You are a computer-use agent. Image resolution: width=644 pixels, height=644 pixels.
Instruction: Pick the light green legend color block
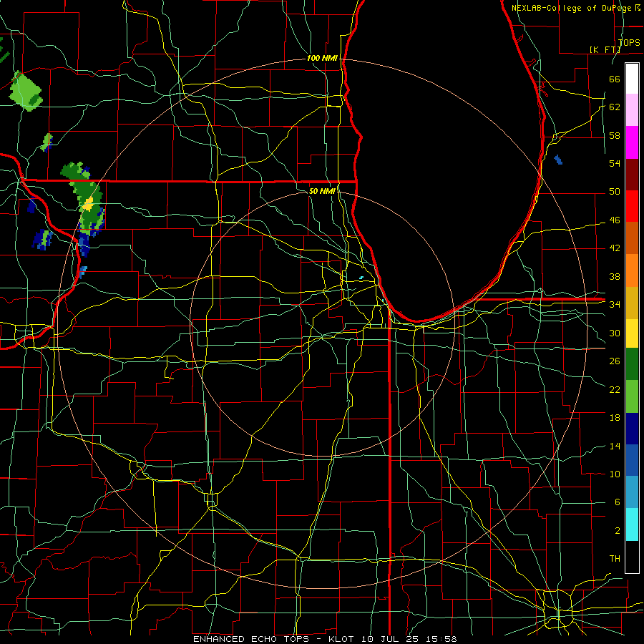(632, 396)
